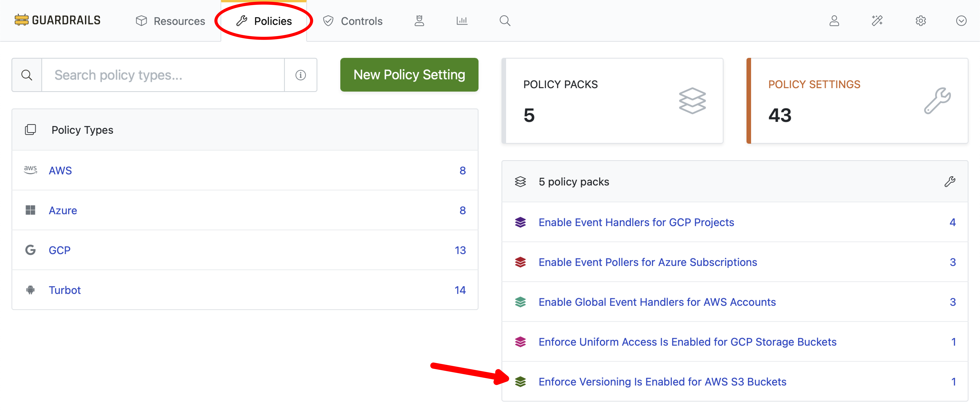The image size is (980, 420).
Task: View AWS policy types
Action: click(60, 170)
